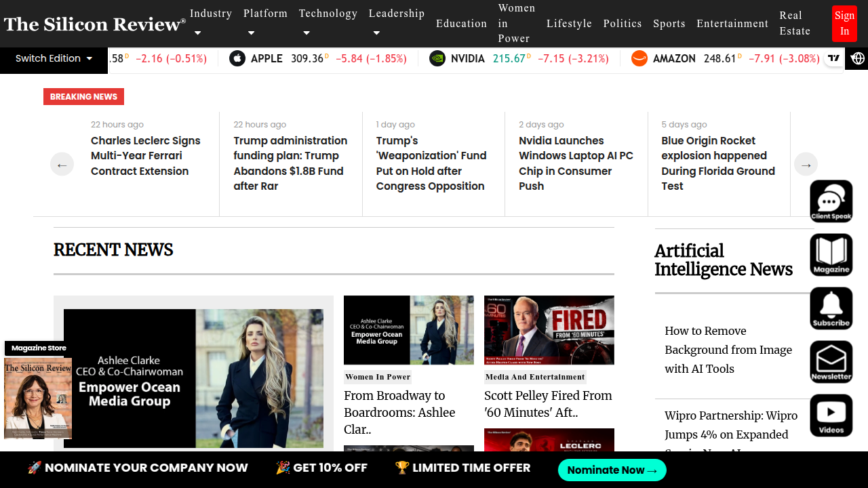Screen dimensions: 868x488
Task: Click the NVIDIA ticker price 215.67
Action: pyautogui.click(x=509, y=59)
